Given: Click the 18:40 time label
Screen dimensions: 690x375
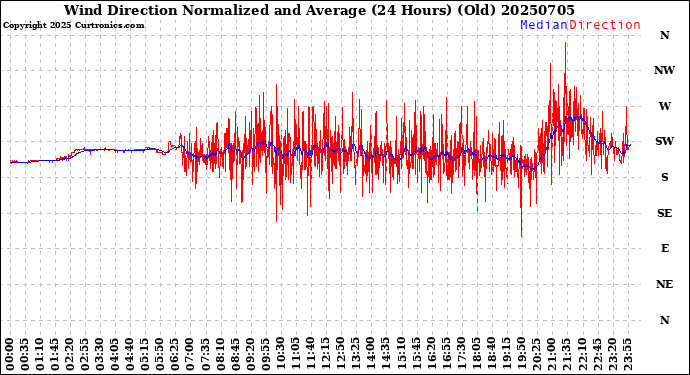Looking at the screenshot, I should tap(492, 354).
